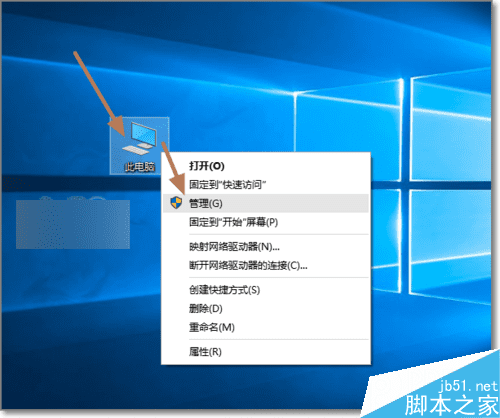This screenshot has height=418, width=500.
Task: Choose 打开(O) in the context menu
Action: [x=266, y=166]
